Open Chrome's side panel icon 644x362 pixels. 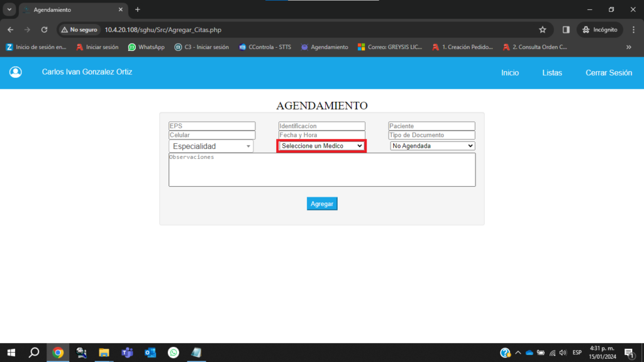click(566, 30)
